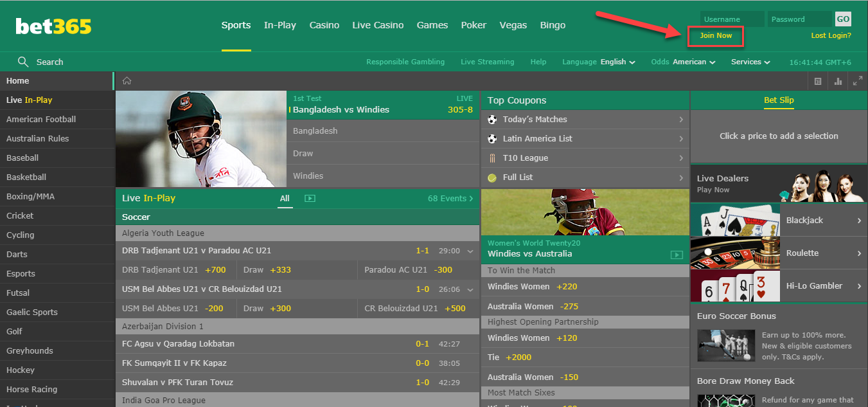Bet on Australia Women -275 to win
This screenshot has height=407, width=868.
tap(585, 307)
